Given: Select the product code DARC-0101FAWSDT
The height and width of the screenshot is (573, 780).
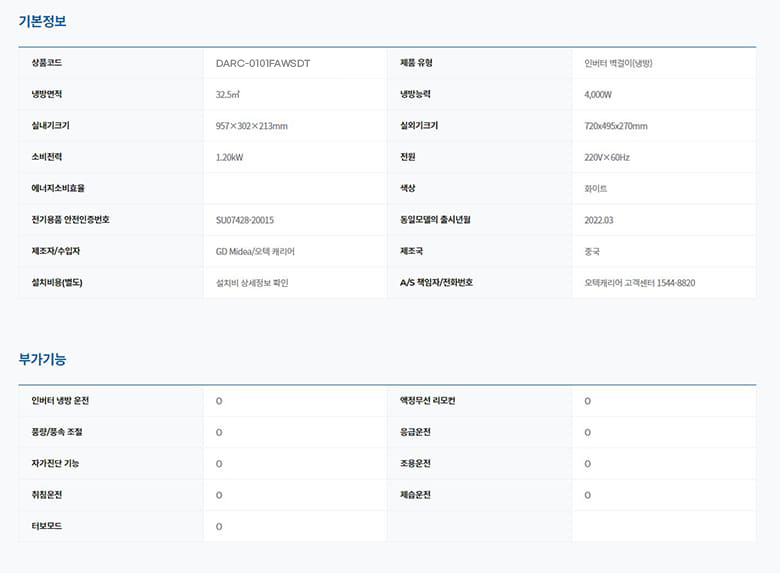Looking at the screenshot, I should click(263, 63).
